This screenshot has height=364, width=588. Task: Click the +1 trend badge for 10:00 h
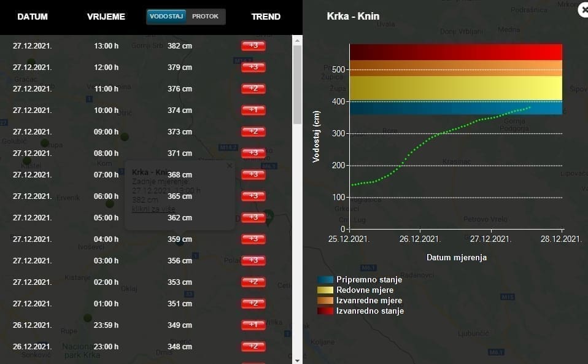[253, 110]
